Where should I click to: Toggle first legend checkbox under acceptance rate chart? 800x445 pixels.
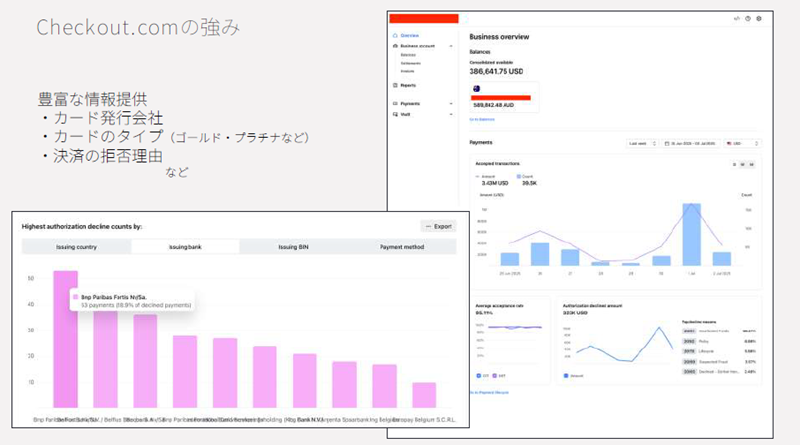(x=478, y=375)
